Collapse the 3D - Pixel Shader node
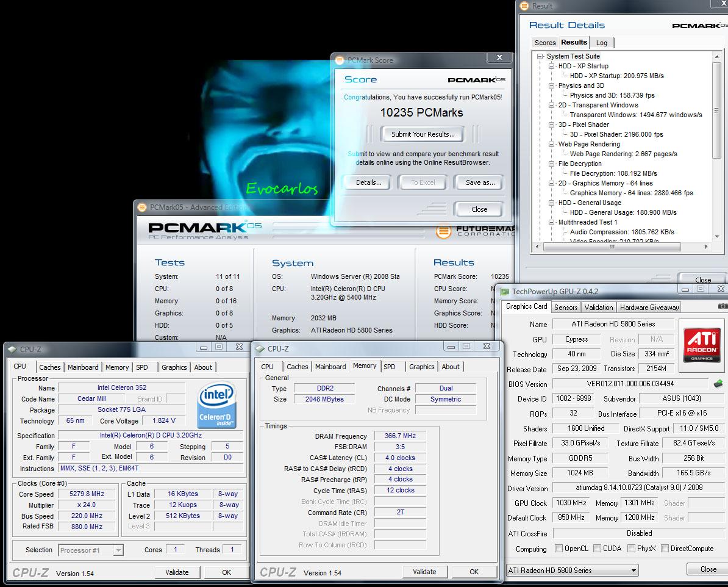 [x=552, y=124]
